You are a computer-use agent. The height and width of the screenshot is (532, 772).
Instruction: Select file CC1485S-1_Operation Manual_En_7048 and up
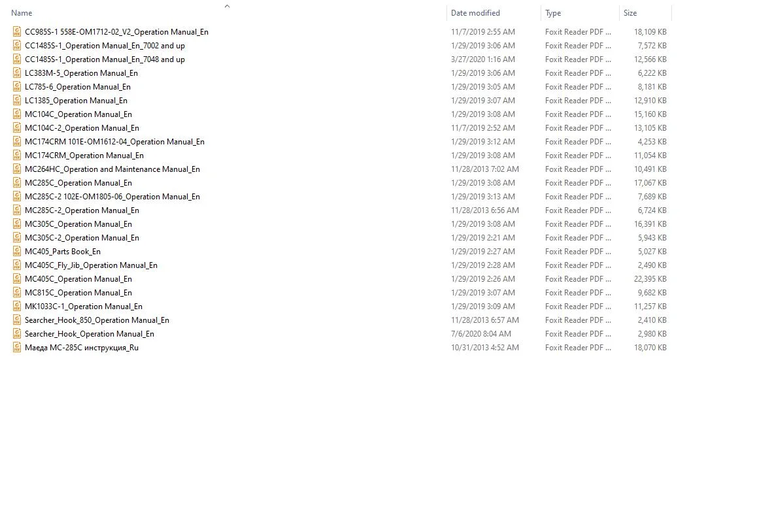pos(105,59)
